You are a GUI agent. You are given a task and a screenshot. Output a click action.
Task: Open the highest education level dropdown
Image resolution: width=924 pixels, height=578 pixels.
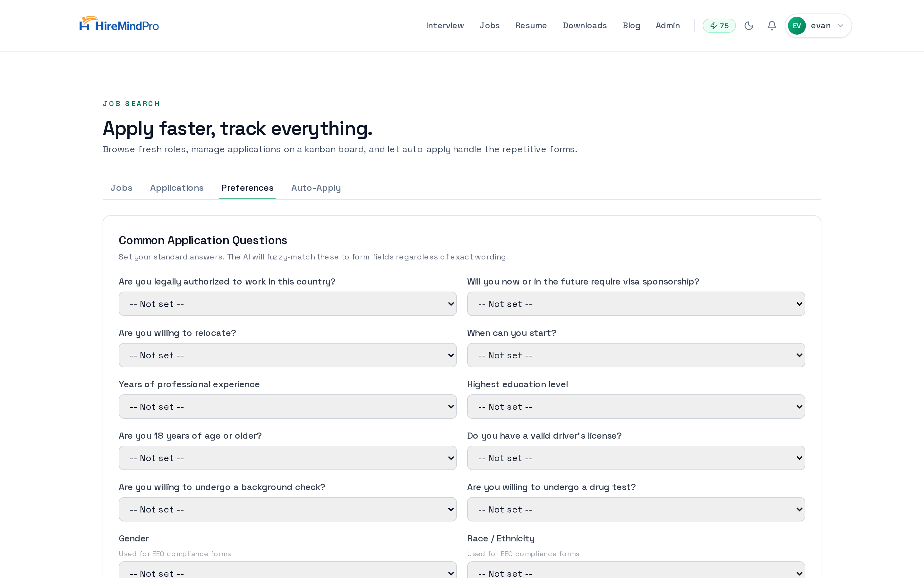tap(636, 407)
